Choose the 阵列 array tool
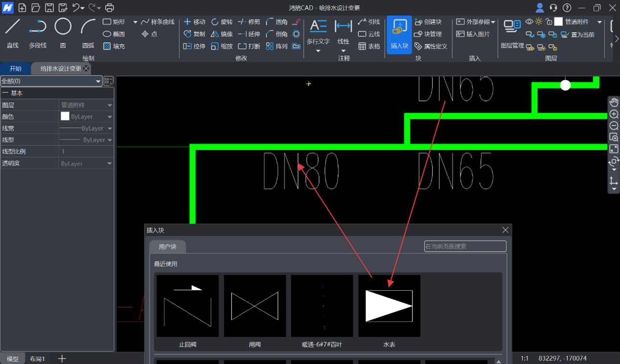This screenshot has height=364, width=620. 277,46
